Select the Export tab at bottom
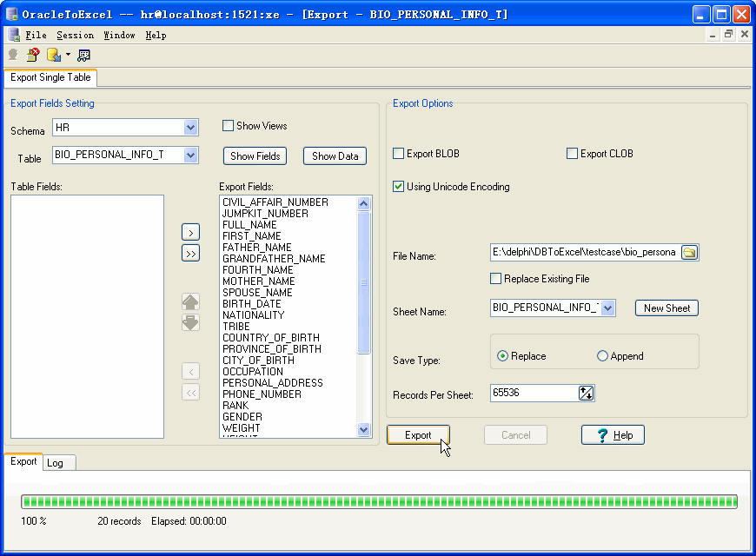Viewport: 756px width, 556px height. pos(23,461)
